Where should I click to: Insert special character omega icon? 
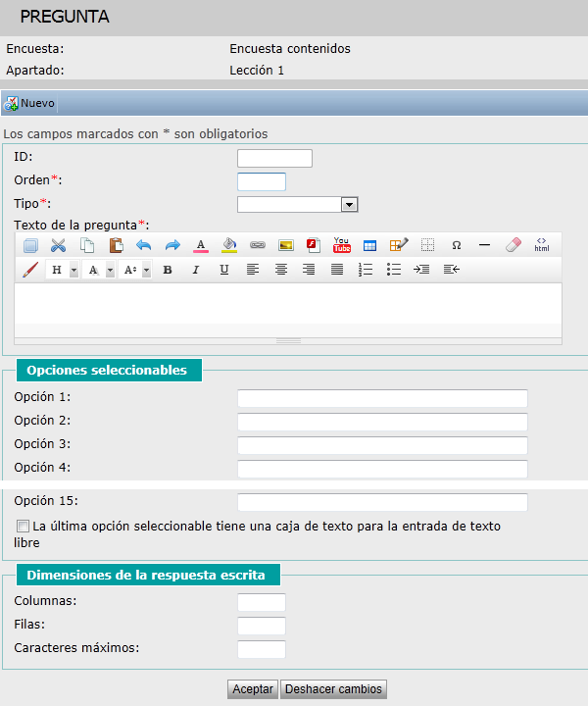(456, 245)
